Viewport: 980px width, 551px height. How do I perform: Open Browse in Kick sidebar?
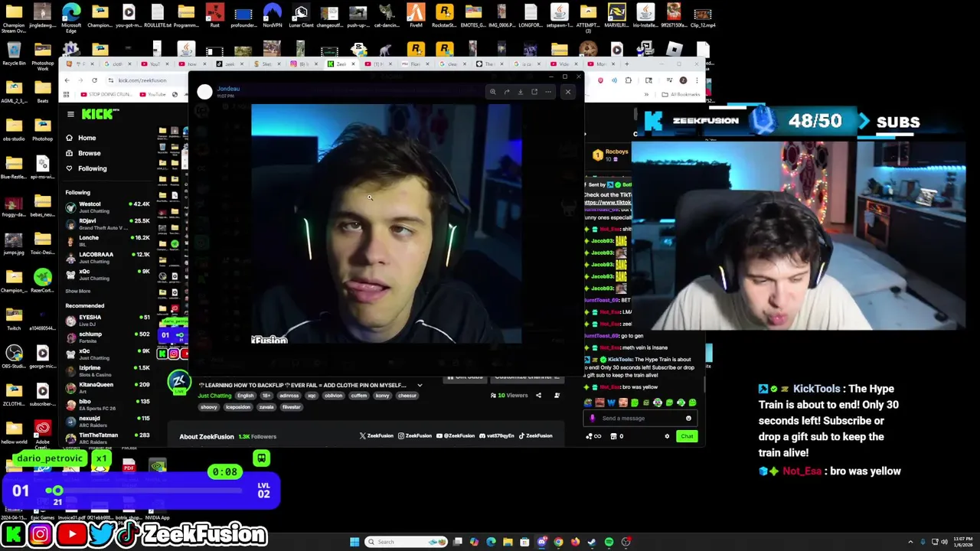[x=83, y=153]
